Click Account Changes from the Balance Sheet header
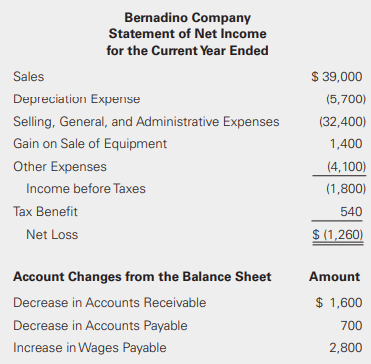 click(x=142, y=277)
